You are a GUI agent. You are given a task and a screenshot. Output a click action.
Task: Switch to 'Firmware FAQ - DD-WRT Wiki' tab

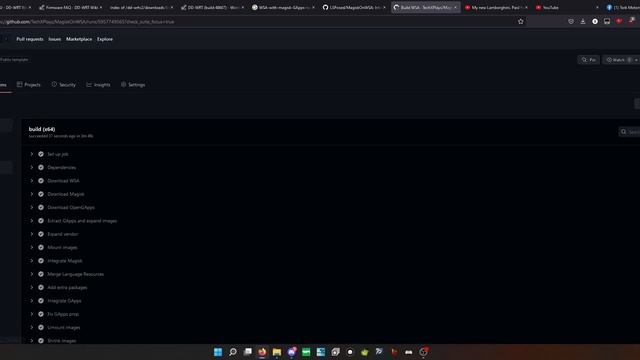tap(71, 7)
